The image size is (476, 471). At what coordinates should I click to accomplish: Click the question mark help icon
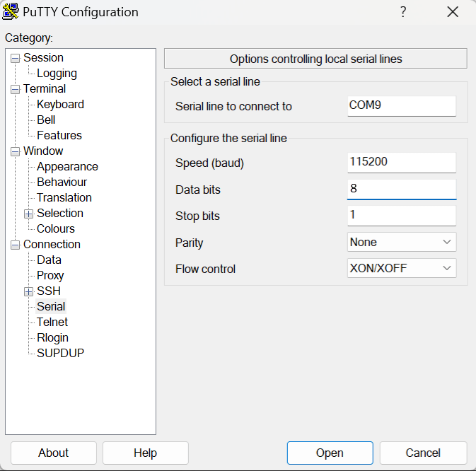point(403,12)
